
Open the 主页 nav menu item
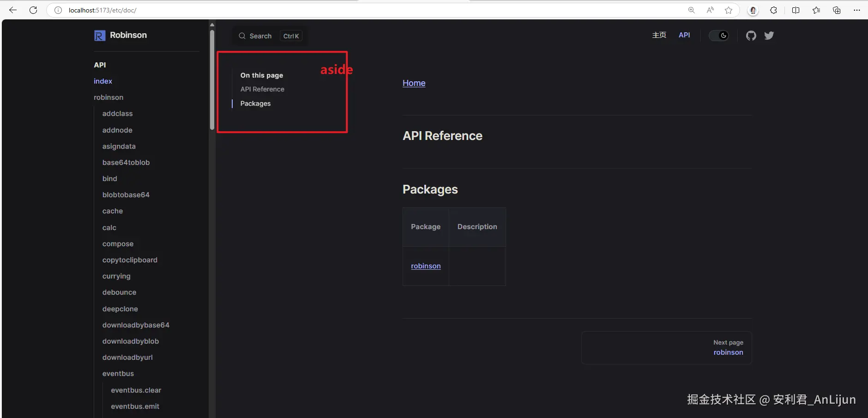[x=659, y=35]
